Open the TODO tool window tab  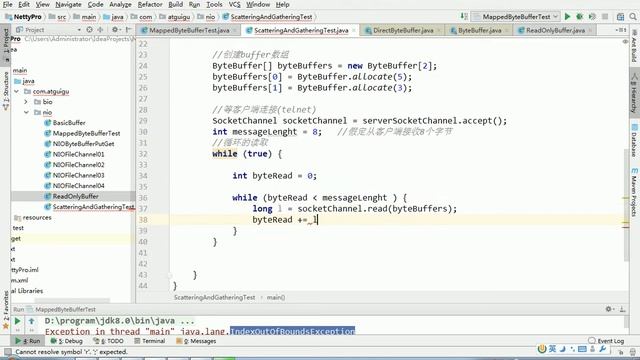point(108,341)
